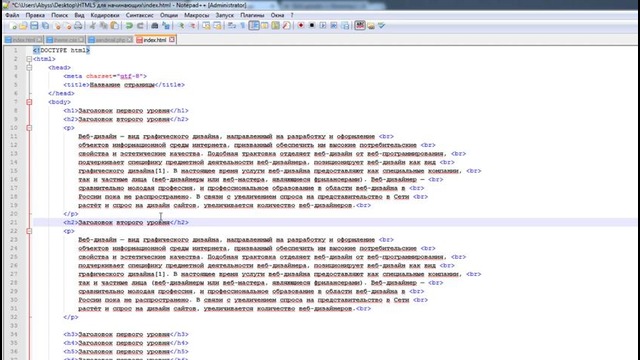The image size is (640, 360).
Task: Click the Redo toolbar icon
Action: click(x=140, y=26)
